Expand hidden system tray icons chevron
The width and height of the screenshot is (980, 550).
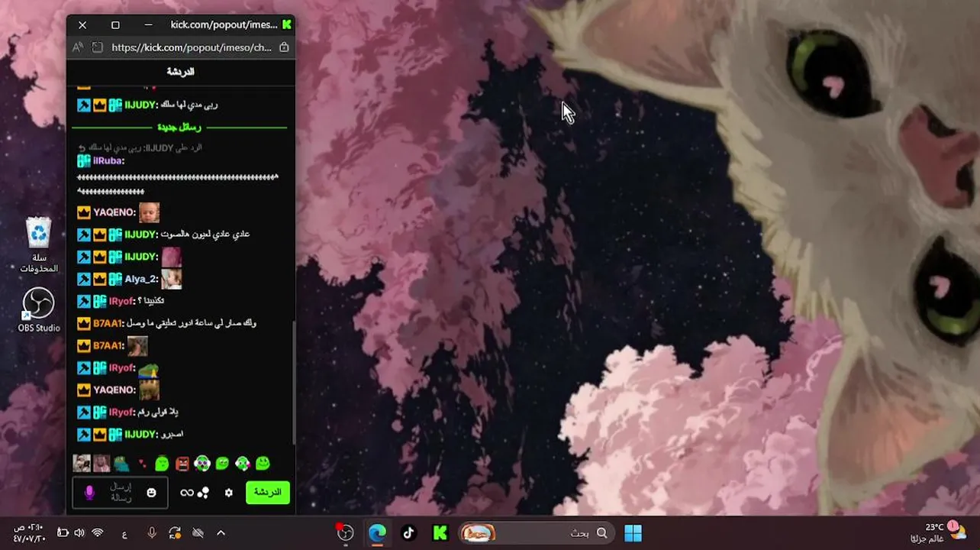[x=221, y=533]
